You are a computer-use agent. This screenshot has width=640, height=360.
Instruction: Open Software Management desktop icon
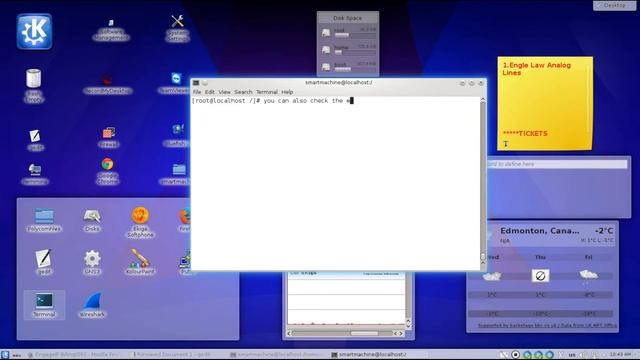(111, 30)
